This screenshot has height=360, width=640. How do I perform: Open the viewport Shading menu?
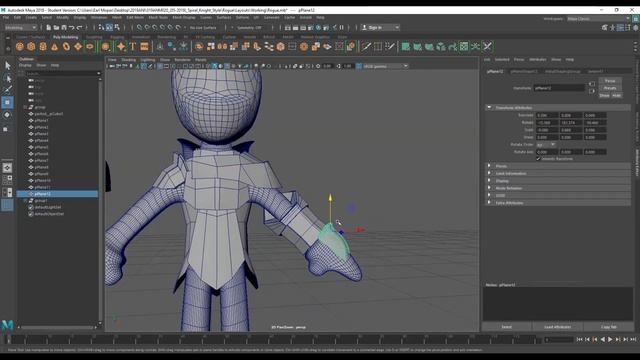129,60
